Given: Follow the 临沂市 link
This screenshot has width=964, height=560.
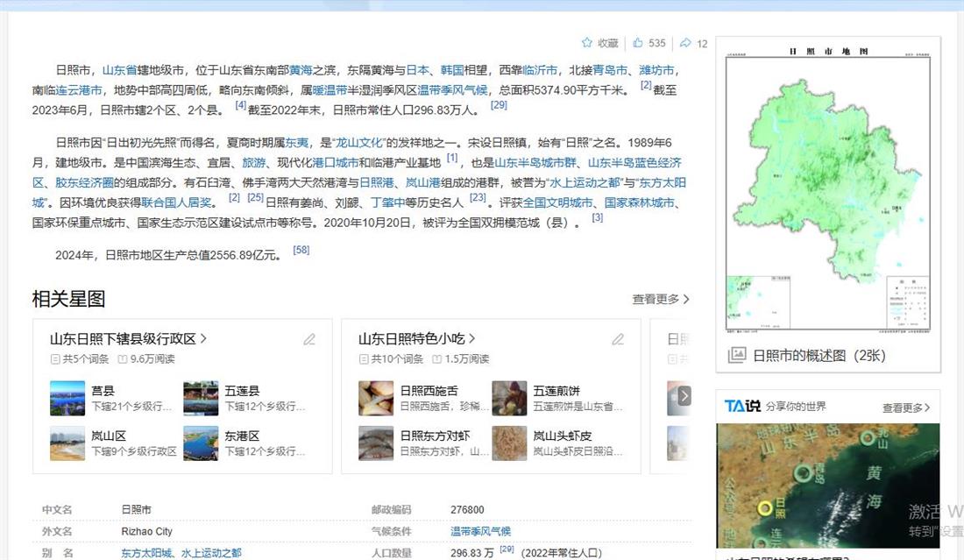Looking at the screenshot, I should tap(540, 70).
